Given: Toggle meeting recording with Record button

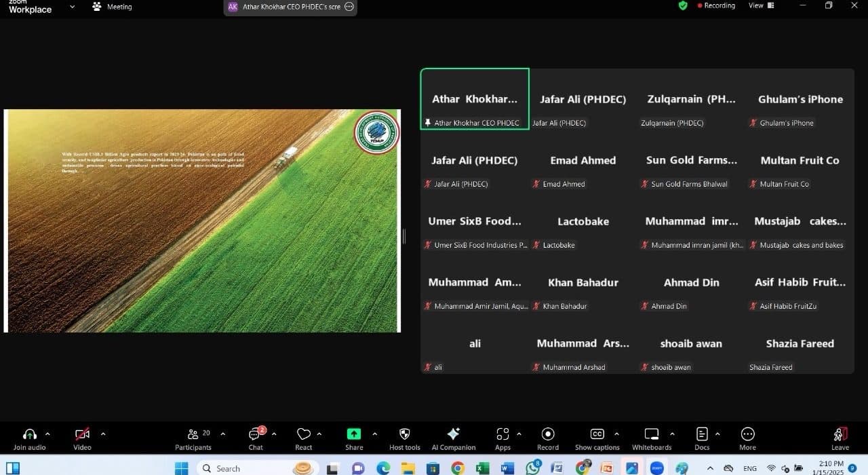Looking at the screenshot, I should [548, 435].
